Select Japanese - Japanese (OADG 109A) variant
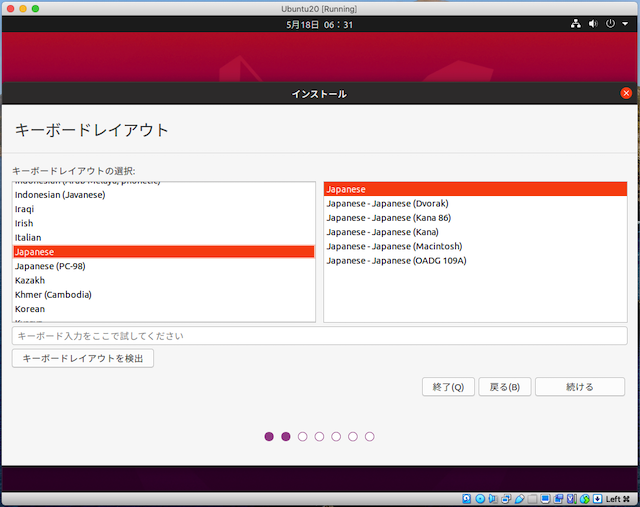 click(476, 260)
